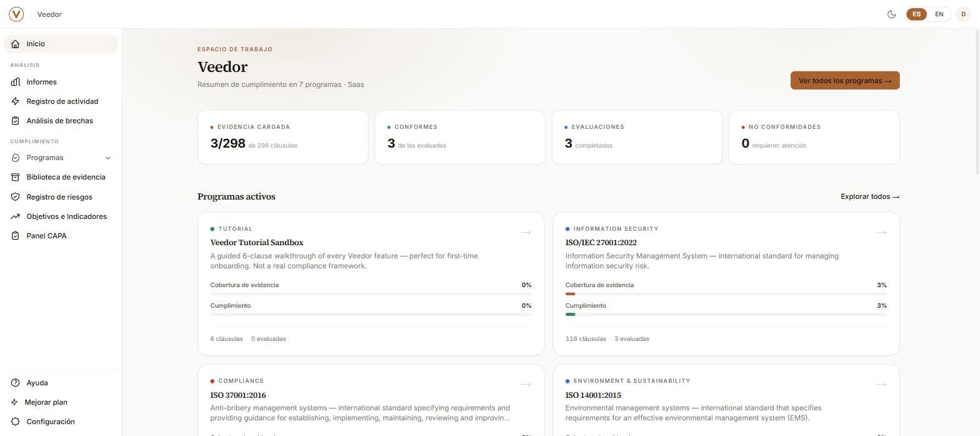Screen dimensions: 980x436
Task: Click the Informes bar chart icon
Action: click(16, 82)
